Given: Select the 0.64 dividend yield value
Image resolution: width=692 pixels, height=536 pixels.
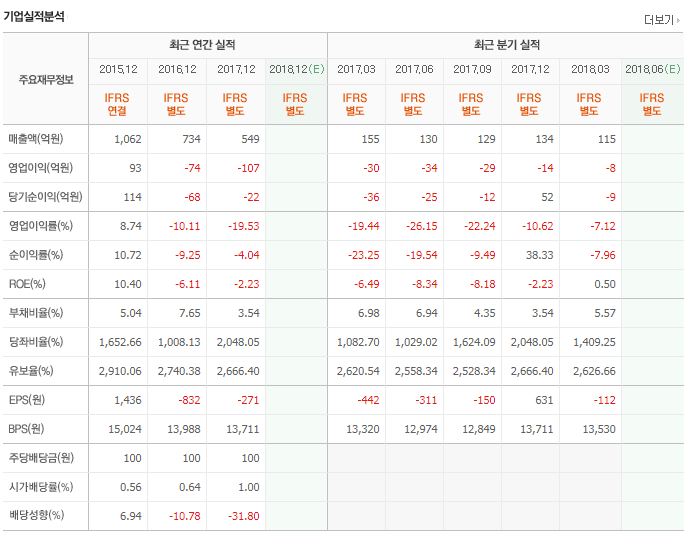Looking at the screenshot, I should 190,487.
